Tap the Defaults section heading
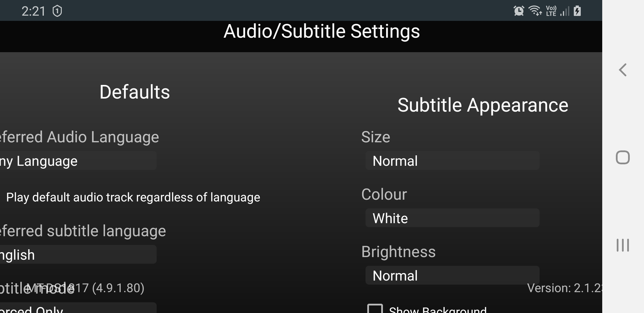644x313 pixels. [135, 92]
